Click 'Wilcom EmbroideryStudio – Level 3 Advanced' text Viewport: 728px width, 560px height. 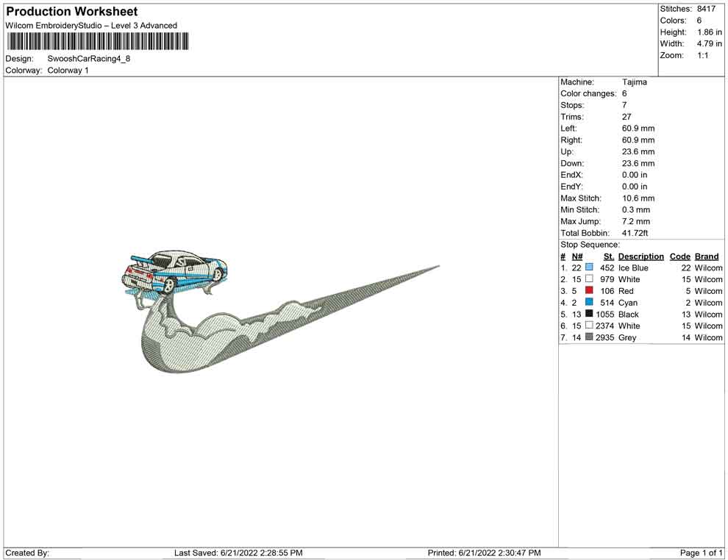pyautogui.click(x=91, y=26)
